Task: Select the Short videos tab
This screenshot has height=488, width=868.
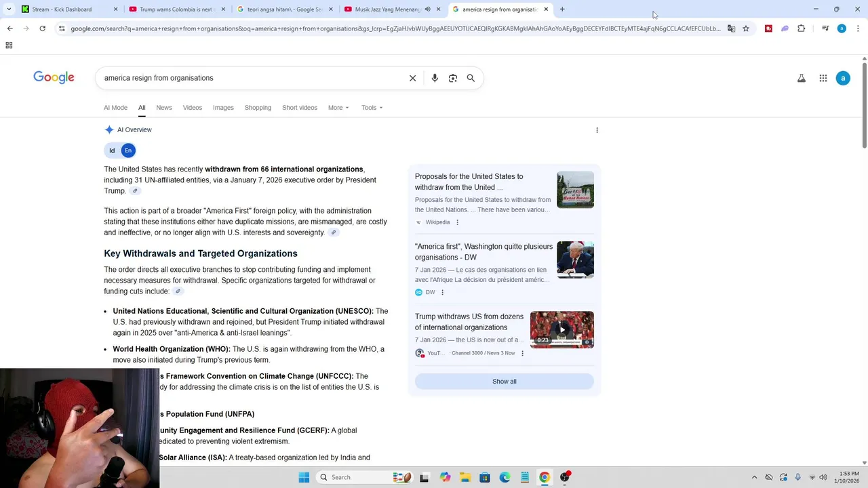Action: (300, 108)
